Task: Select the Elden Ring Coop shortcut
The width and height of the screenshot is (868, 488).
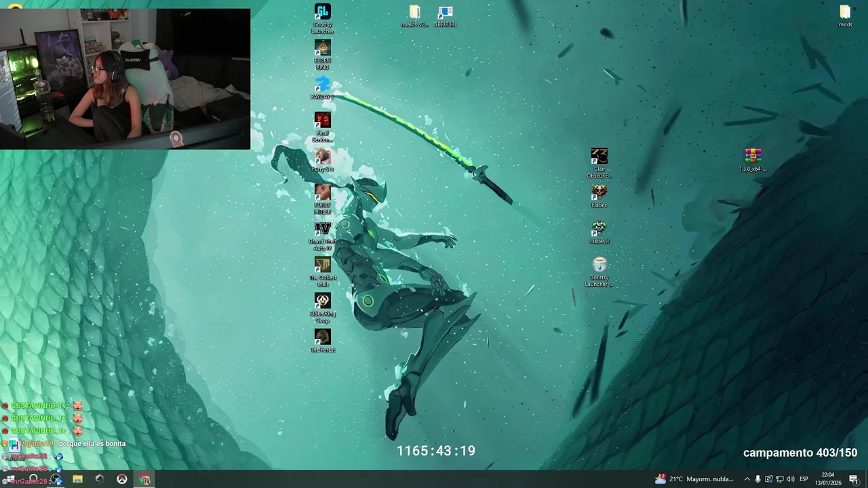Action: [322, 308]
